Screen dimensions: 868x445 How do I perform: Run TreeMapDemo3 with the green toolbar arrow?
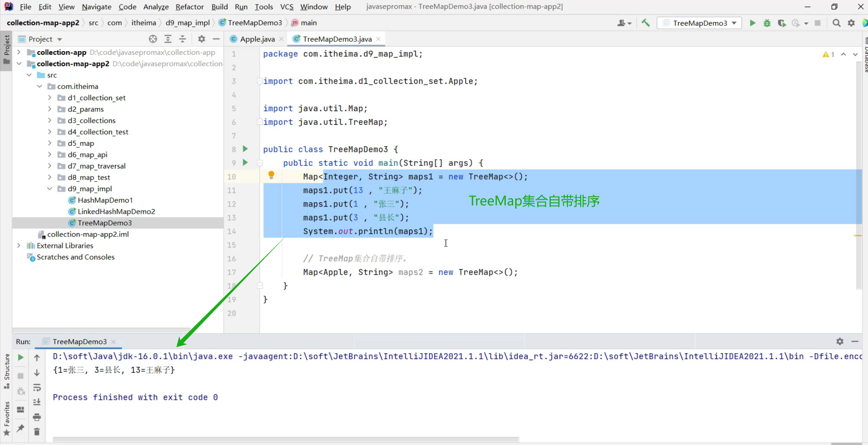[752, 23]
